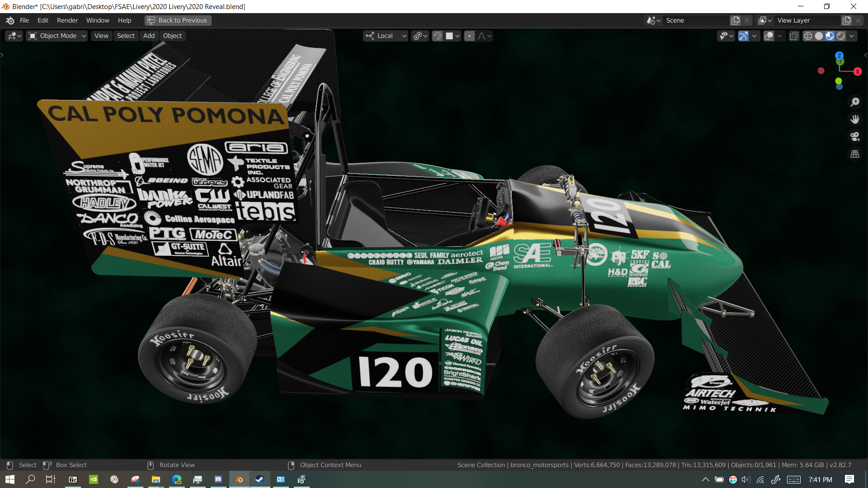Switch to wireframe viewport shading
868x488 pixels.
pyautogui.click(x=808, y=36)
